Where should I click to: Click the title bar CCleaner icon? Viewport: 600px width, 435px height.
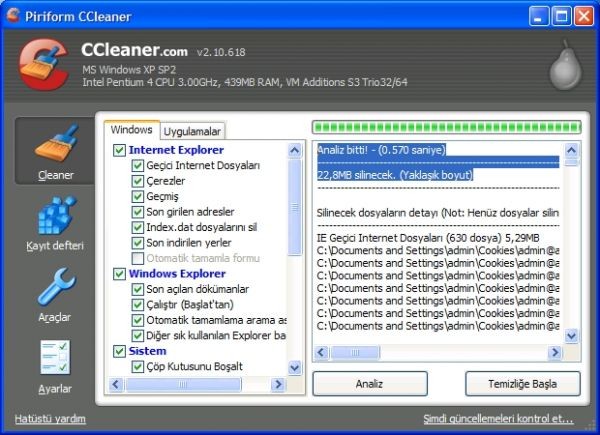point(13,16)
